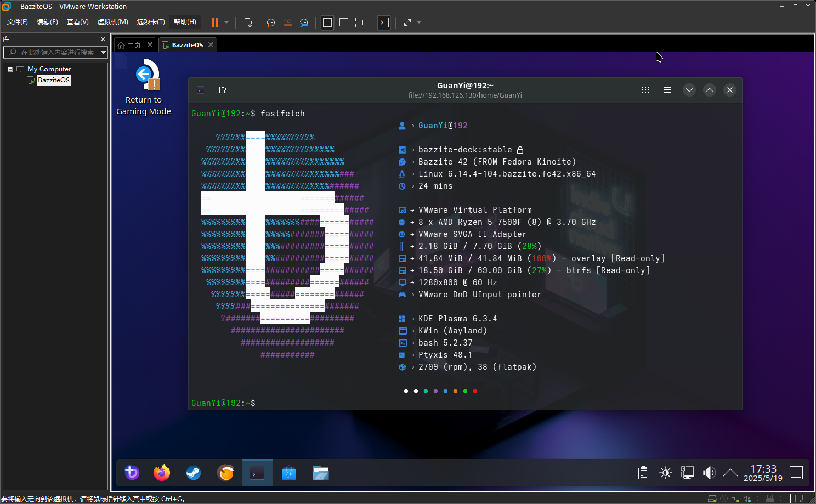Open the 虚拟机(M) menu
The height and width of the screenshot is (504, 816).
[112, 22]
